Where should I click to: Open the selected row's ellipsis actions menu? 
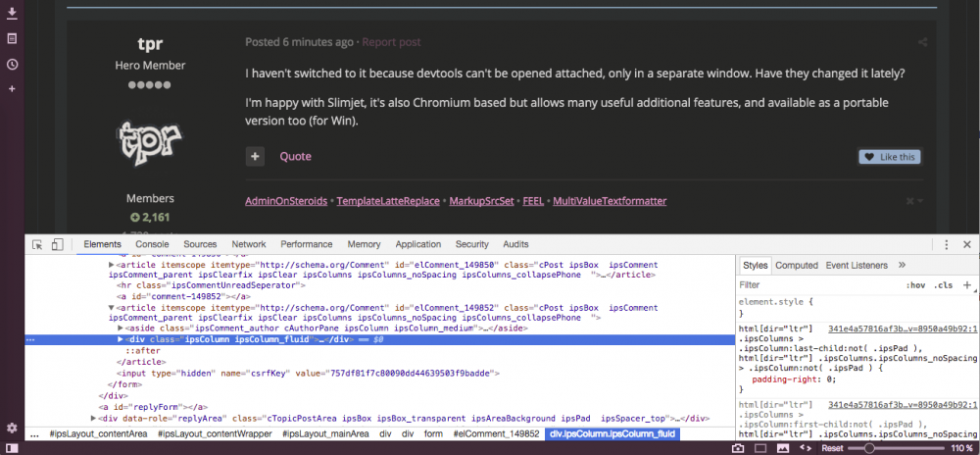point(30,340)
